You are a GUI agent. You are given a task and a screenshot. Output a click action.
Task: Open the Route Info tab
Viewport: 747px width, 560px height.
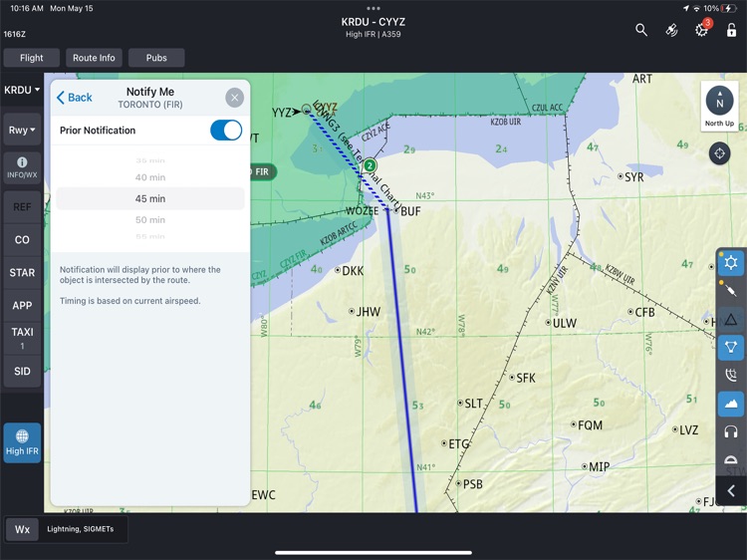click(94, 58)
